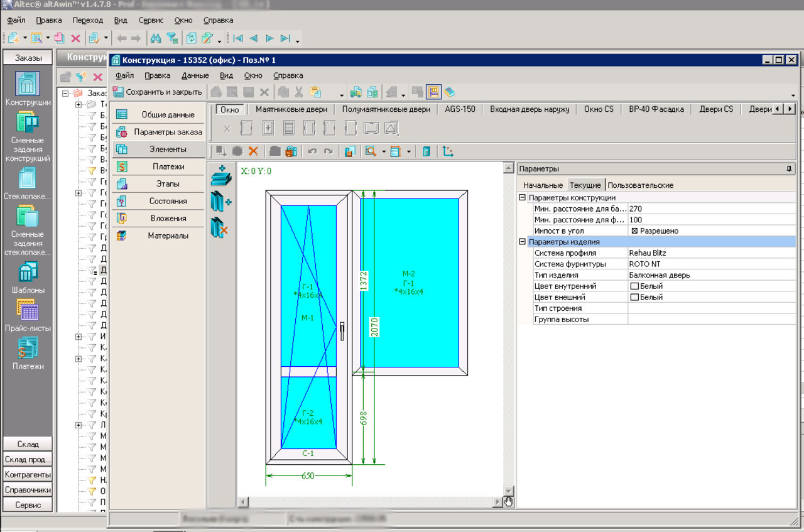Click the Система фурнитуры value ROTO NT
Screen dimensions: 804x532
pos(644,264)
